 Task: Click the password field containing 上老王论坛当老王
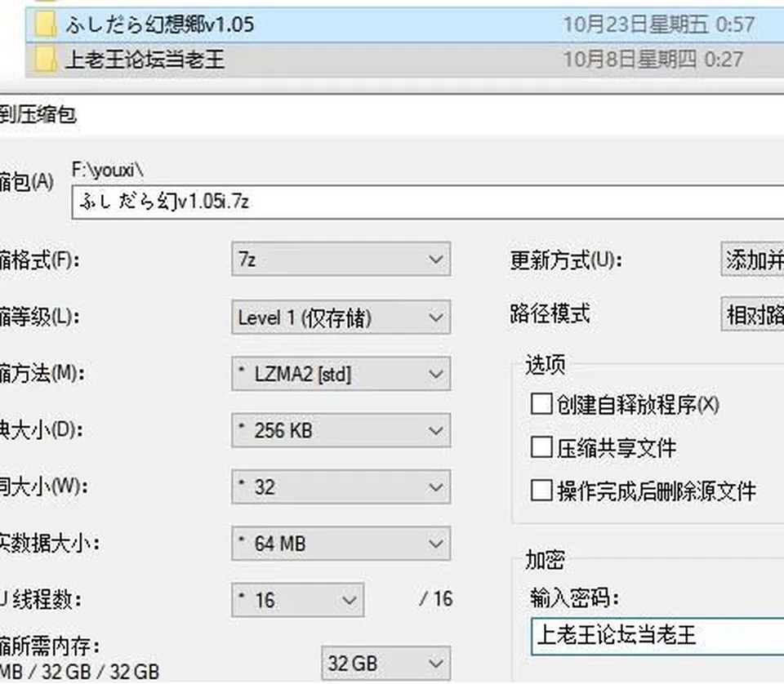657,636
